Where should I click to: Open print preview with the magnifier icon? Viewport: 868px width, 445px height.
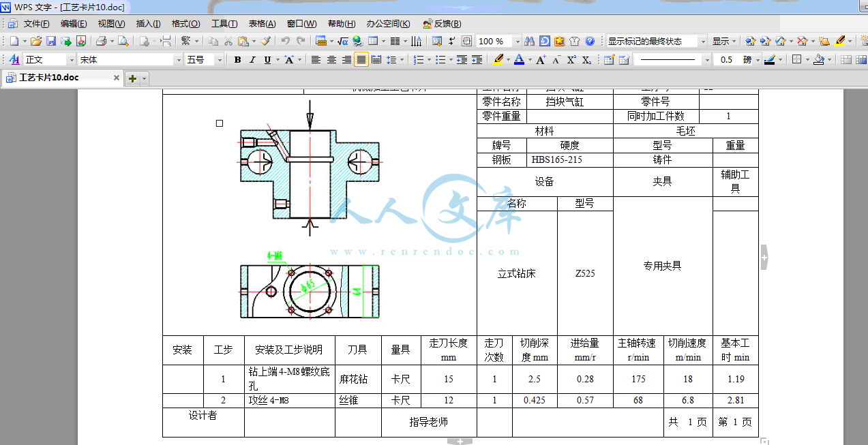tap(123, 41)
